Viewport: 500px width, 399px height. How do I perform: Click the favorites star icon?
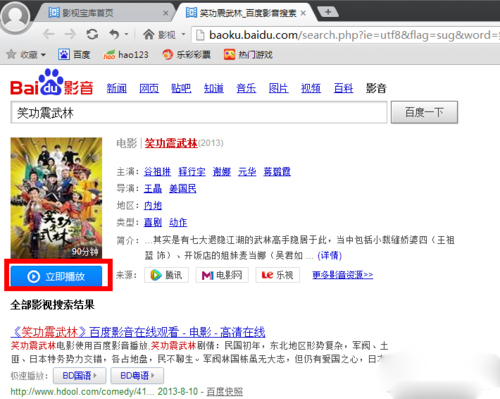point(11,54)
